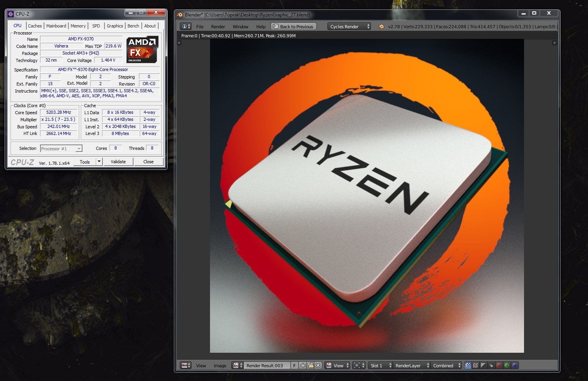Show Green channel only
588x381 pixels.
507,365
